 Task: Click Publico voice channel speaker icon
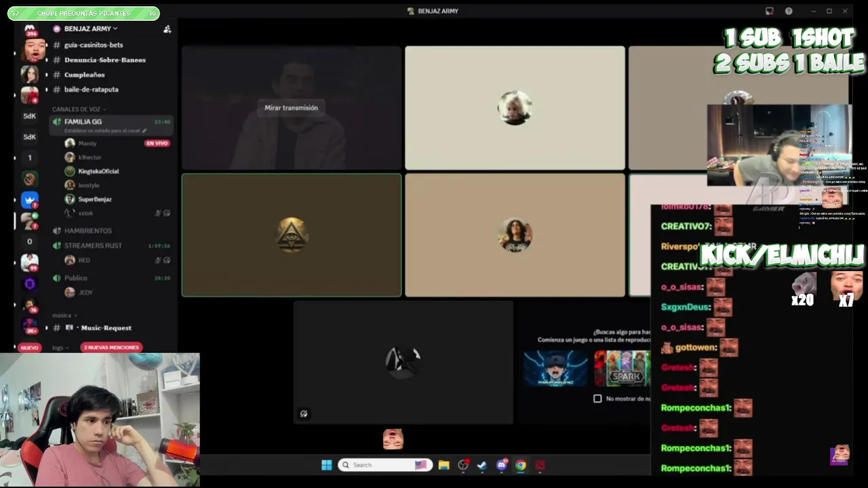pos(57,278)
